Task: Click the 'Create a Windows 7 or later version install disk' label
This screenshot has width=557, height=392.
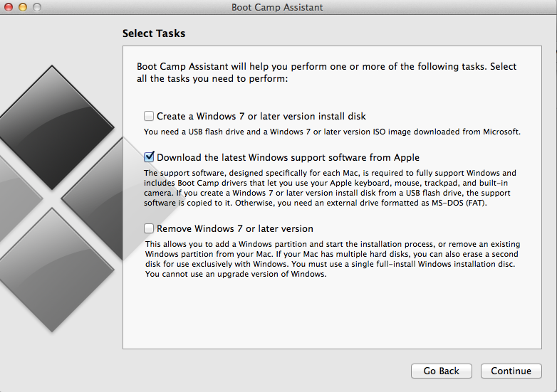Action: (261, 117)
